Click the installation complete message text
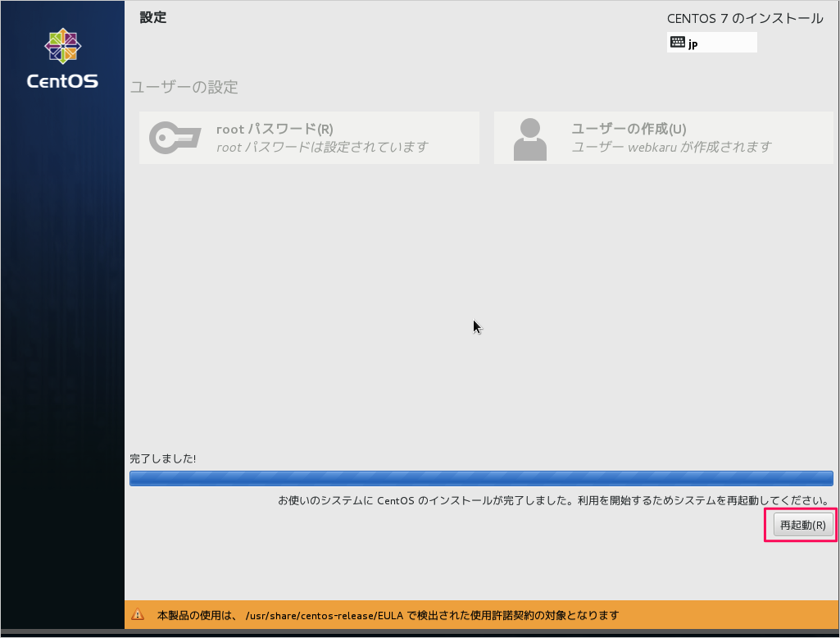The image size is (840, 638). 553,500
